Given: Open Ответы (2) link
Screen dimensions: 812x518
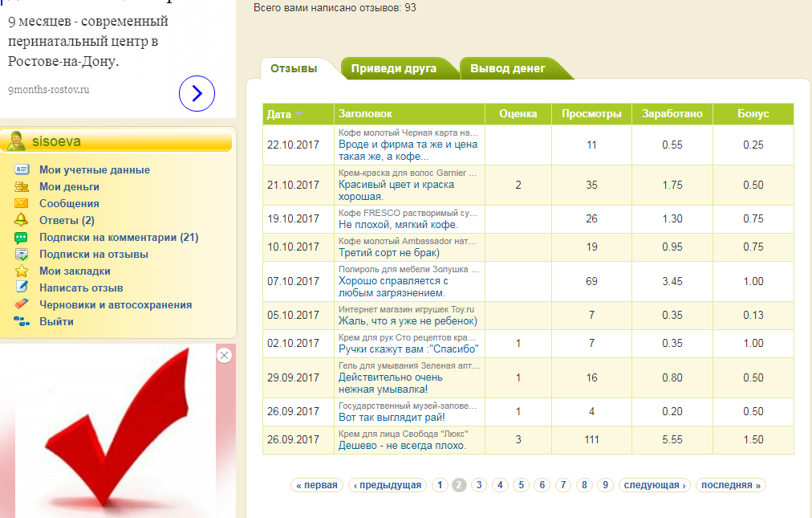Looking at the screenshot, I should [67, 220].
